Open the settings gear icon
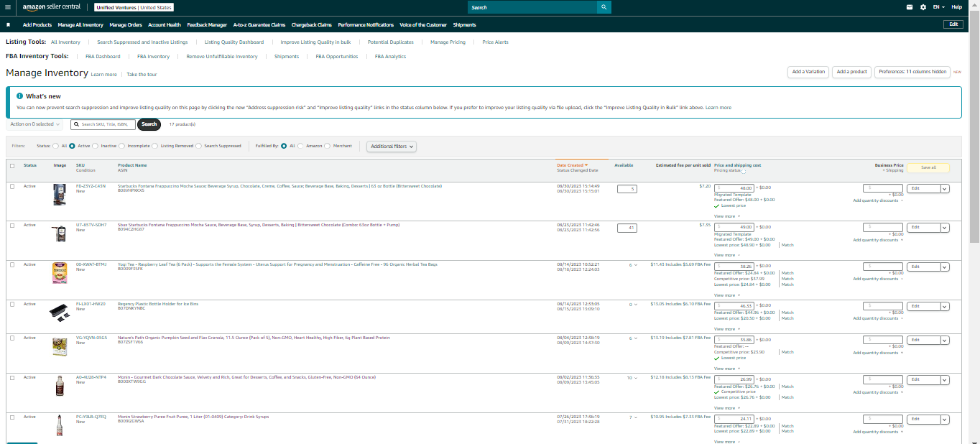 coord(923,7)
